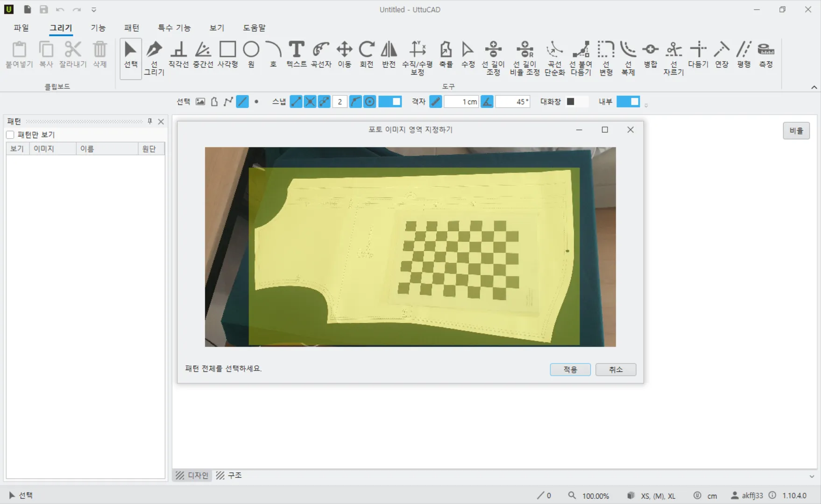Image resolution: width=821 pixels, height=504 pixels.
Task: Toggle the 스냅 master switch
Action: pyautogui.click(x=390, y=102)
